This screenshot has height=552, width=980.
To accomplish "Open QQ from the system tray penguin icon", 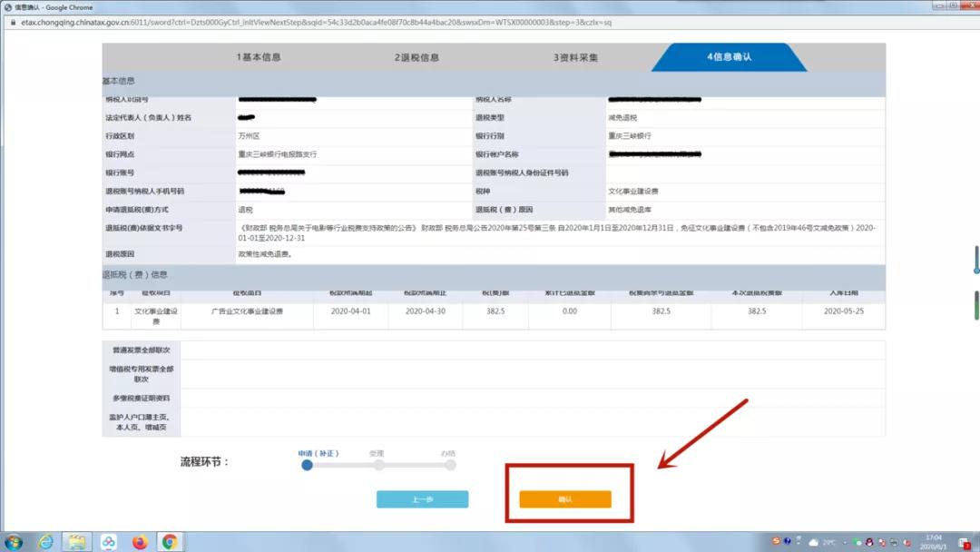I will [868, 542].
